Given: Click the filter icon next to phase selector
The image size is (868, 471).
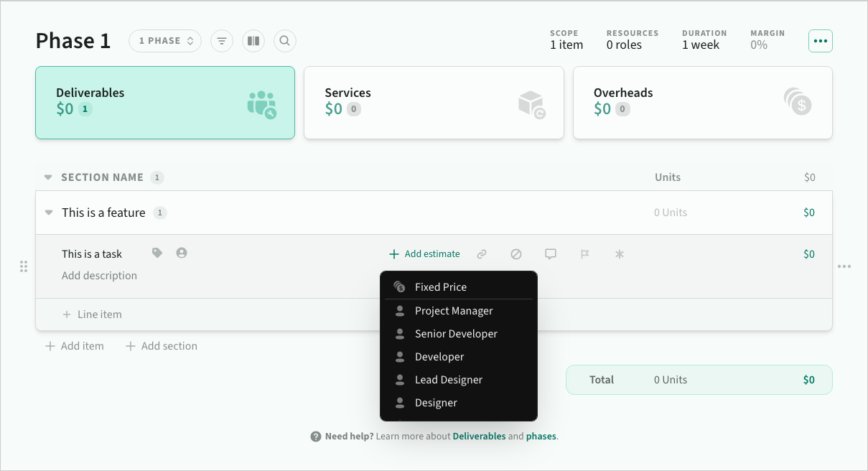Looking at the screenshot, I should tap(221, 41).
